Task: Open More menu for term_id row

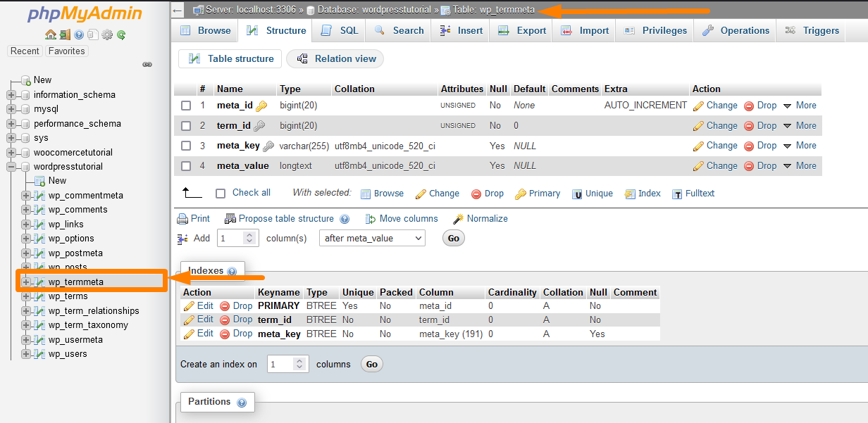Action: 800,126
